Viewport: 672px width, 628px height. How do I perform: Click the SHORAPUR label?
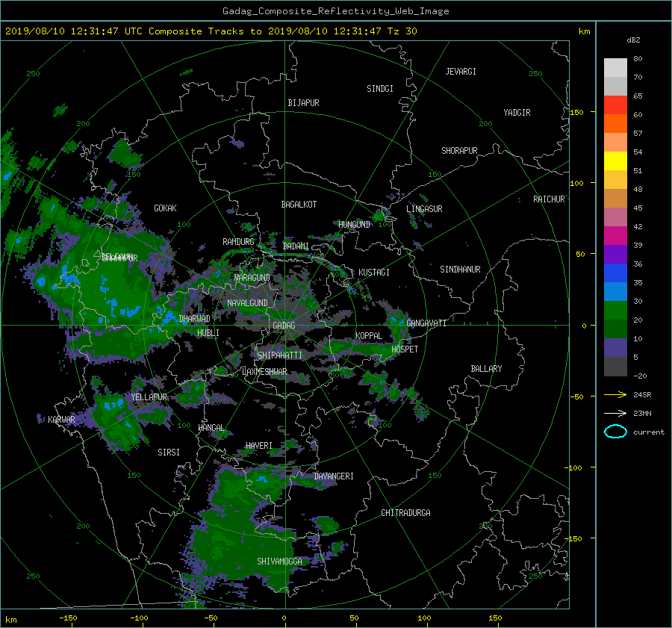point(459,151)
